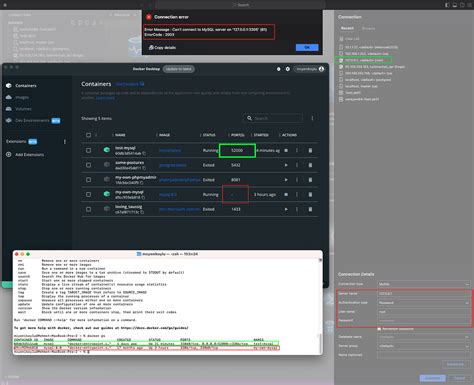Click the Give feedback link next to Containers
Image resolution: width=474 pixels, height=385 pixels.
130,84
